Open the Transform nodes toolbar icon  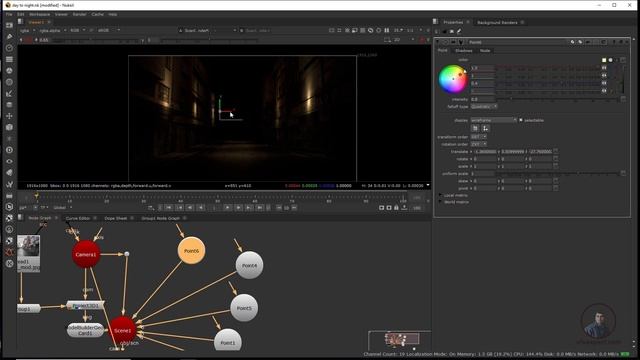point(9,116)
